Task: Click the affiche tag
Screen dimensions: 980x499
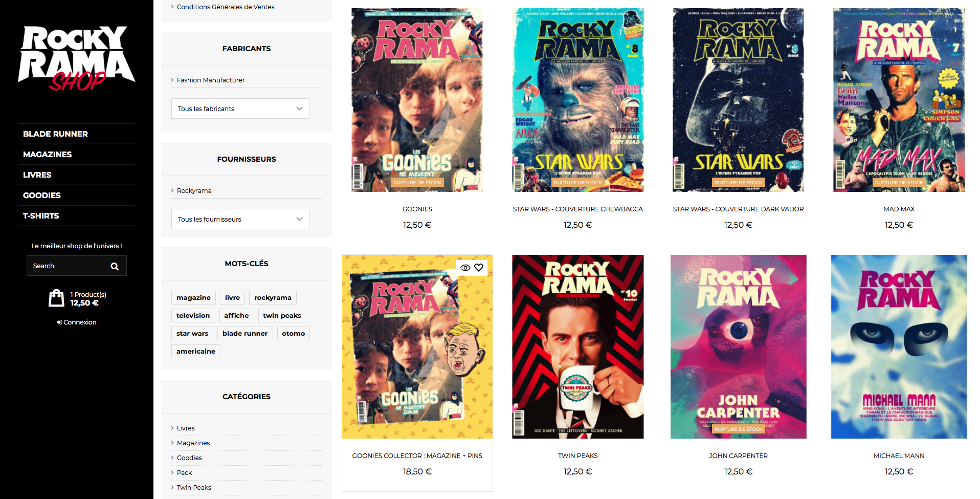Action: [x=236, y=315]
